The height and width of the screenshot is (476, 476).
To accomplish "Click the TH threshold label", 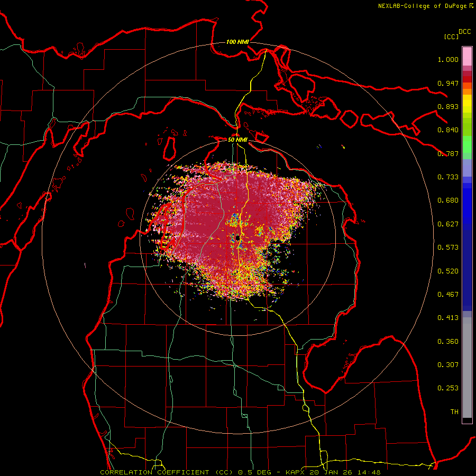I will [454, 412].
